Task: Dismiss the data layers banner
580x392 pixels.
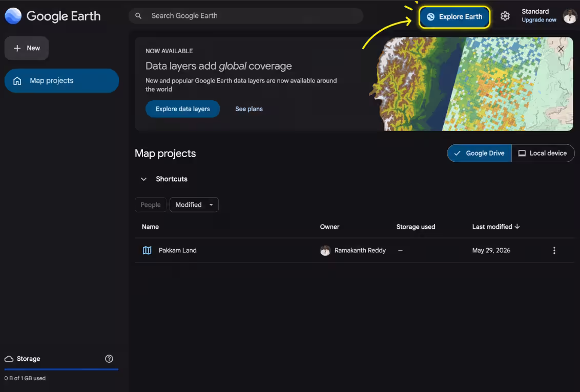Action: (561, 49)
